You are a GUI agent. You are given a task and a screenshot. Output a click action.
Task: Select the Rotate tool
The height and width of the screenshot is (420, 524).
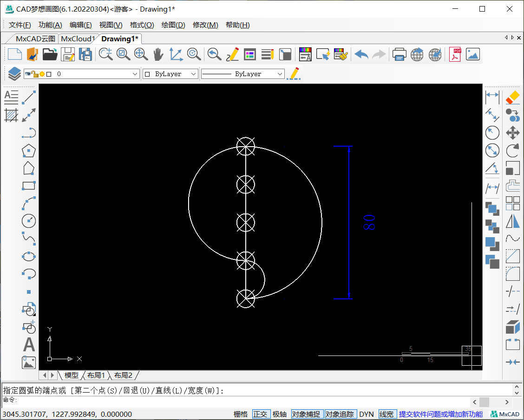coord(513,150)
